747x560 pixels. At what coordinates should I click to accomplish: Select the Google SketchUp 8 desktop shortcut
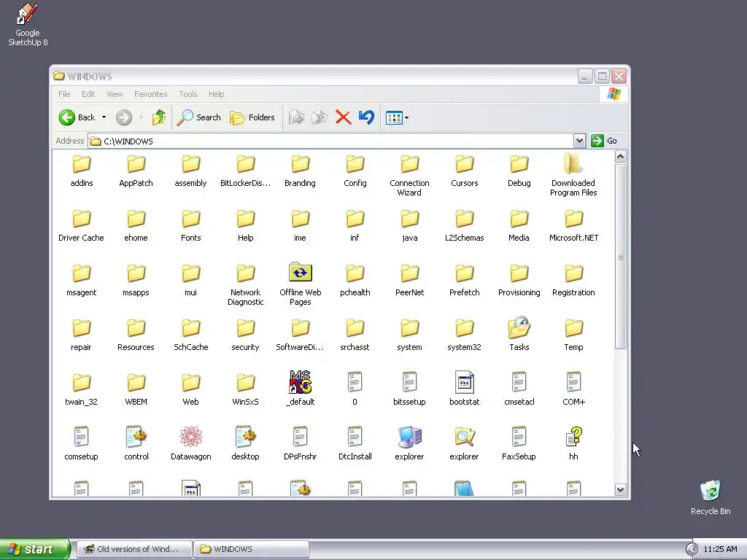28,24
